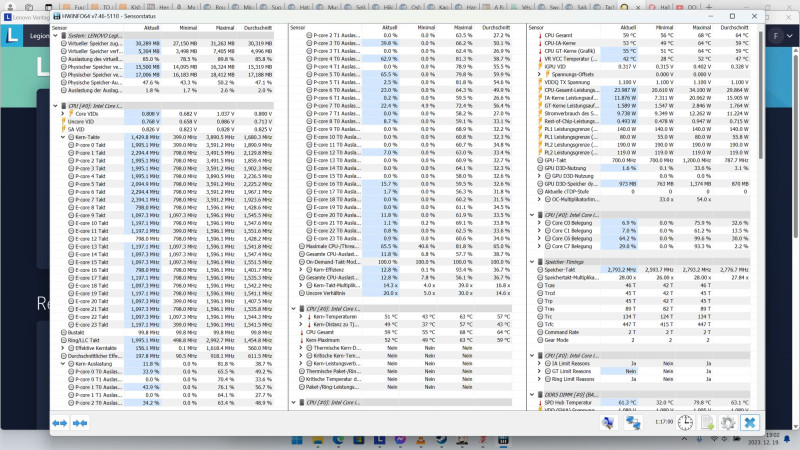
Task: Select the Gear Mode row
Action: coord(643,340)
